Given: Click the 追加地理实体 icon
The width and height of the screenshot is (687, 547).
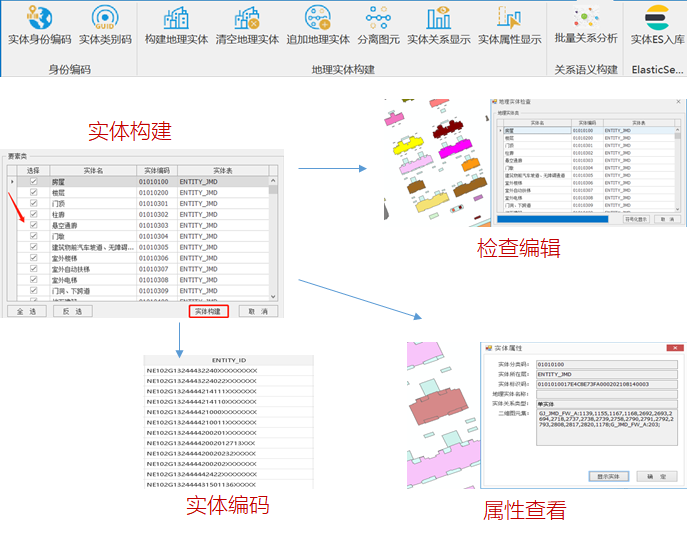Looking at the screenshot, I should (x=318, y=19).
